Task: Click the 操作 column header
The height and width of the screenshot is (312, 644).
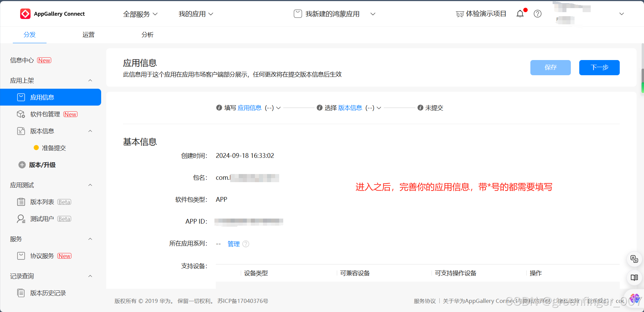Action: (x=536, y=273)
